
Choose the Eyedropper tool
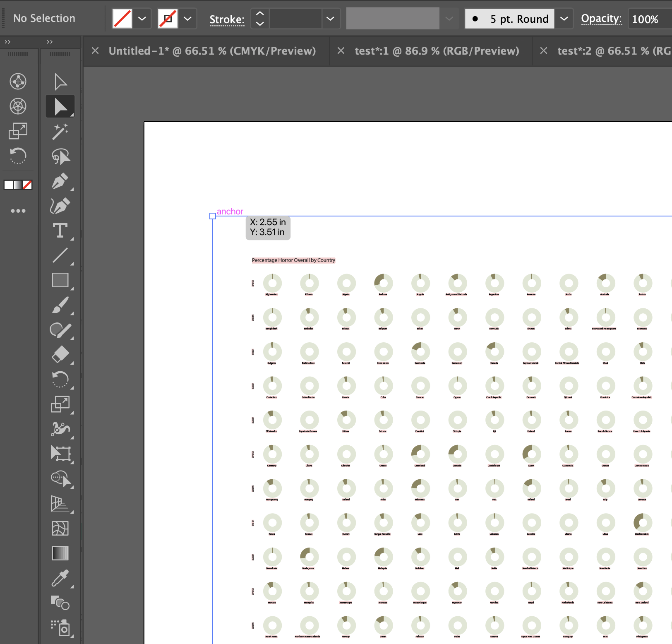60,578
